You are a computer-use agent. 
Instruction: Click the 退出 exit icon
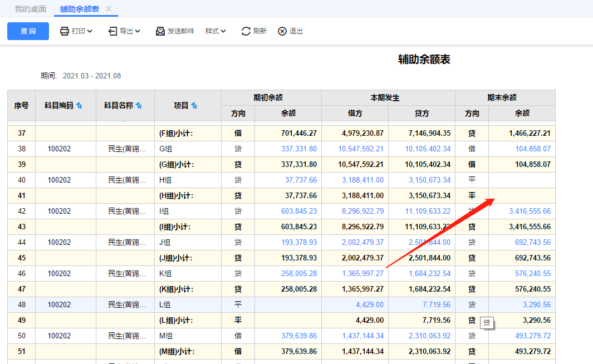(282, 31)
